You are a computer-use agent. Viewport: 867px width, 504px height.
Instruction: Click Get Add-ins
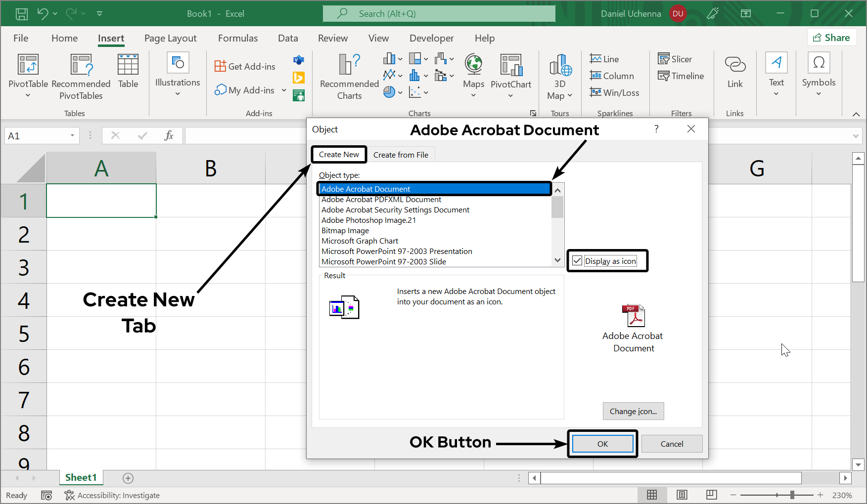[245, 66]
